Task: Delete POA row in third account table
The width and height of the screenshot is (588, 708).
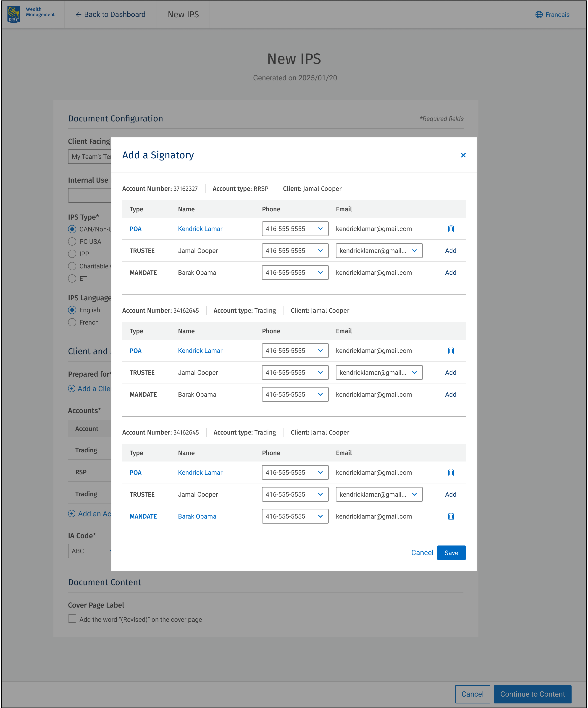Action: [x=451, y=472]
